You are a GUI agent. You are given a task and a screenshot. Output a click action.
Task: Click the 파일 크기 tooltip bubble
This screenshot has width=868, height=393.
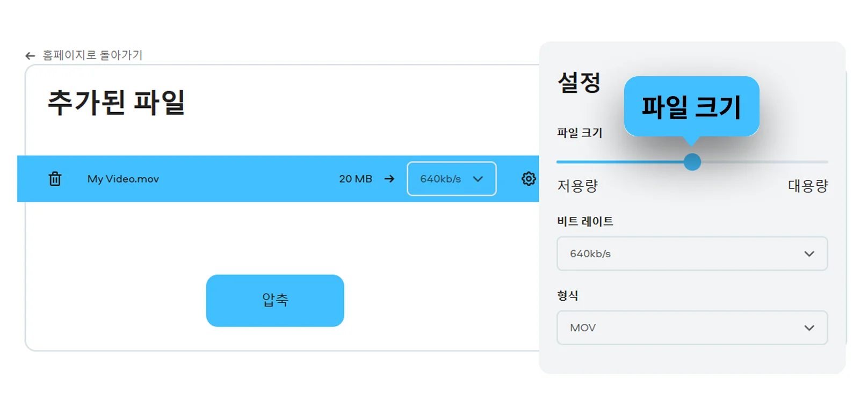coord(691,106)
